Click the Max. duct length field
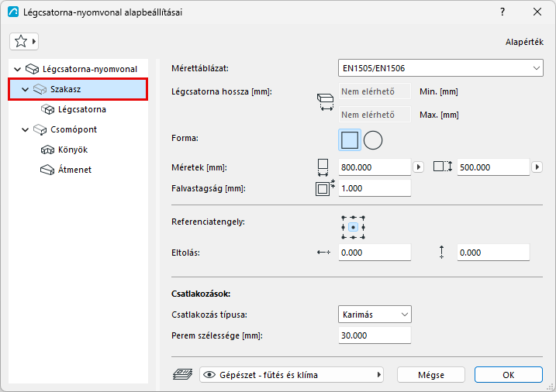556x392 pixels. (375, 115)
